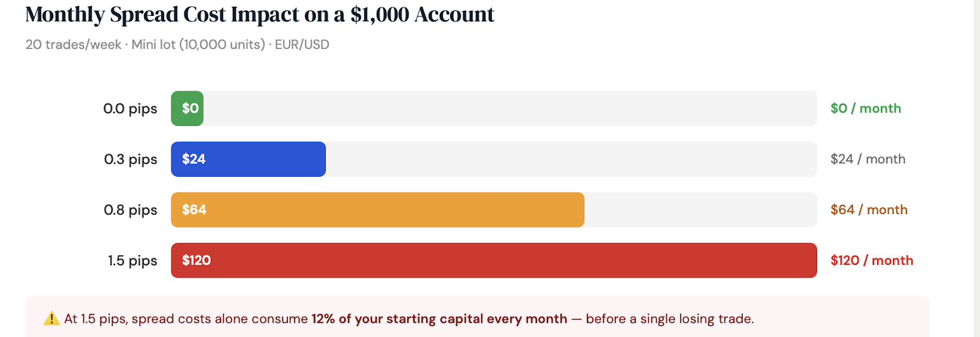This screenshot has height=337, width=980.
Task: Click the blue $24 bar
Action: (x=248, y=159)
